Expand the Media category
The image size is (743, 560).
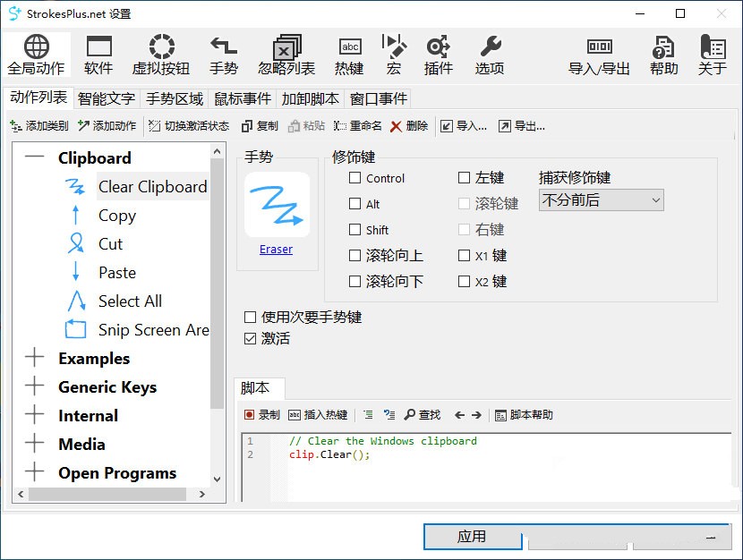pyautogui.click(x=35, y=444)
